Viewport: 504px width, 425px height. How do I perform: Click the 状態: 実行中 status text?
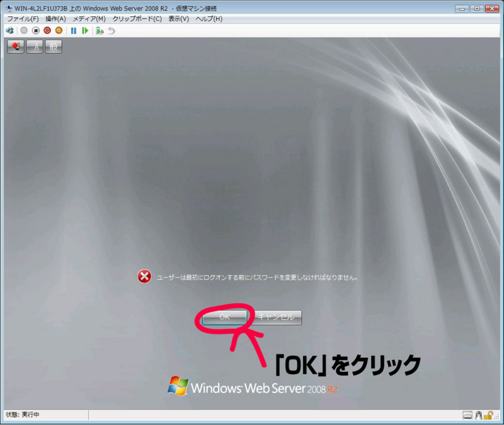[22, 416]
